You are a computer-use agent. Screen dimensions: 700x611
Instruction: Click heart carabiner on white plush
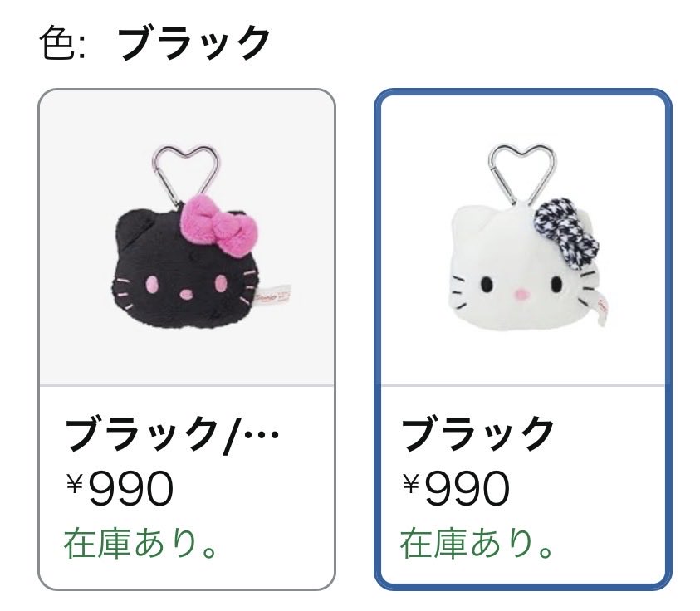522,174
